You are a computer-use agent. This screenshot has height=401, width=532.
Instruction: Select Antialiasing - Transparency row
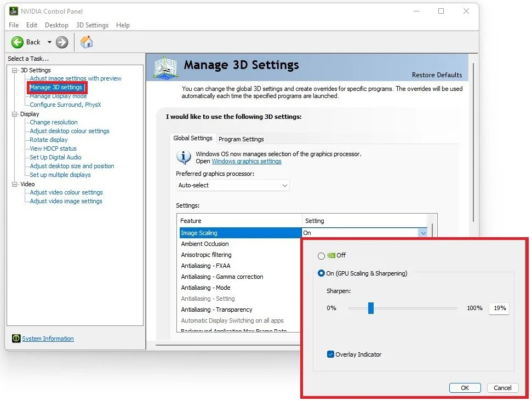pyautogui.click(x=240, y=310)
